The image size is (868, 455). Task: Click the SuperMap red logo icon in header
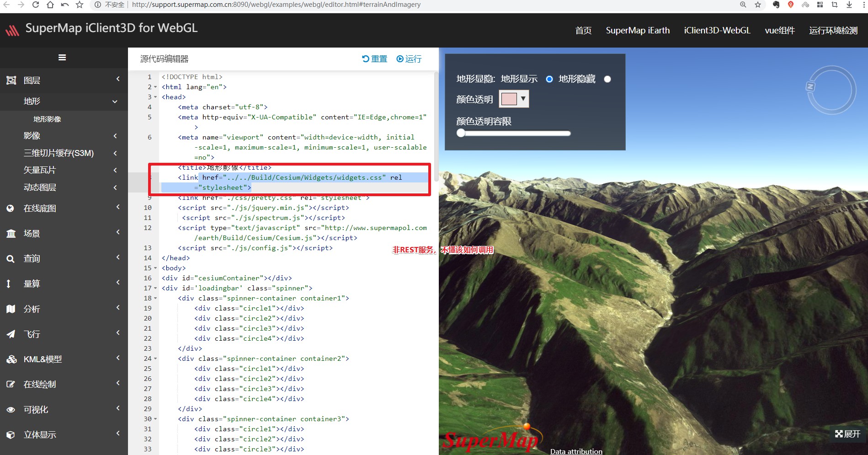12,31
